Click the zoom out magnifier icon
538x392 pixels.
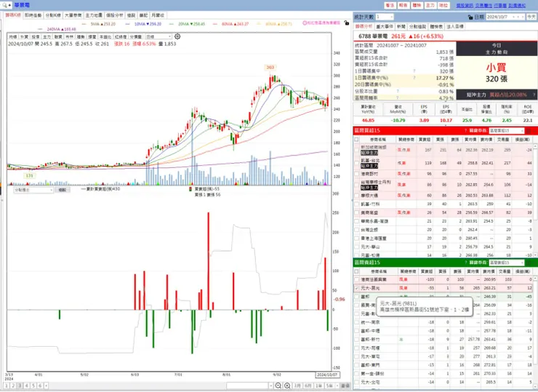tap(278, 386)
